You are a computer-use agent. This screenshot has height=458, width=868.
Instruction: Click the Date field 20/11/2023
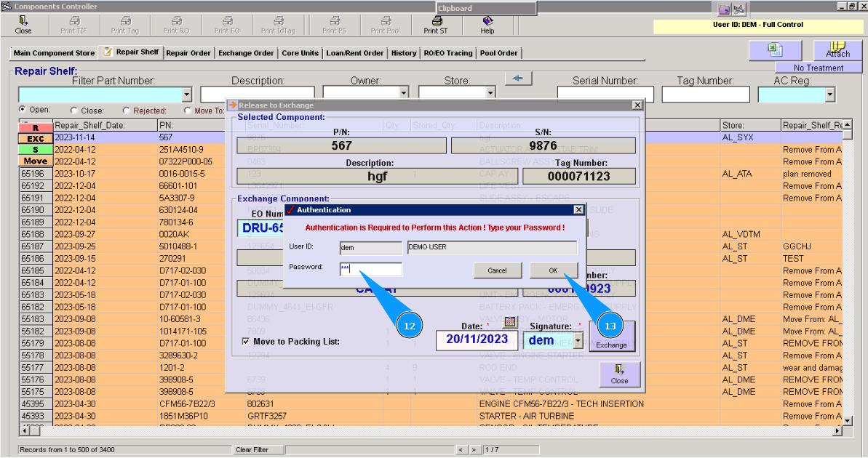tap(477, 340)
